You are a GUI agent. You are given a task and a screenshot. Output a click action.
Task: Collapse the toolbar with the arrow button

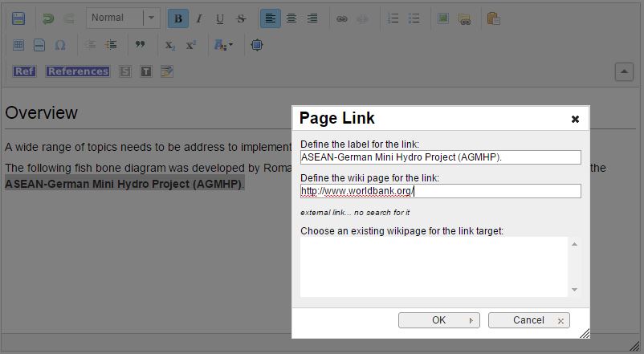624,71
